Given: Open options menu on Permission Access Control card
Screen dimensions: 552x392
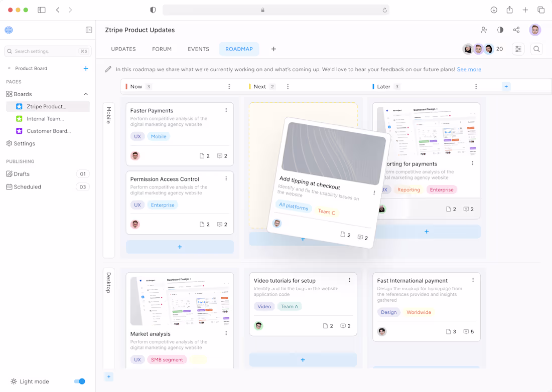Looking at the screenshot, I should pyautogui.click(x=226, y=178).
